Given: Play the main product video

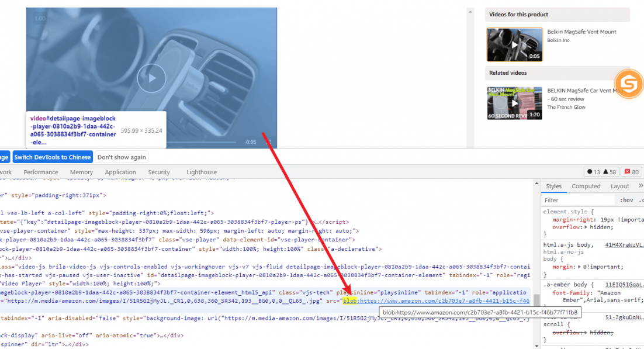Looking at the screenshot, I should pyautogui.click(x=151, y=78).
